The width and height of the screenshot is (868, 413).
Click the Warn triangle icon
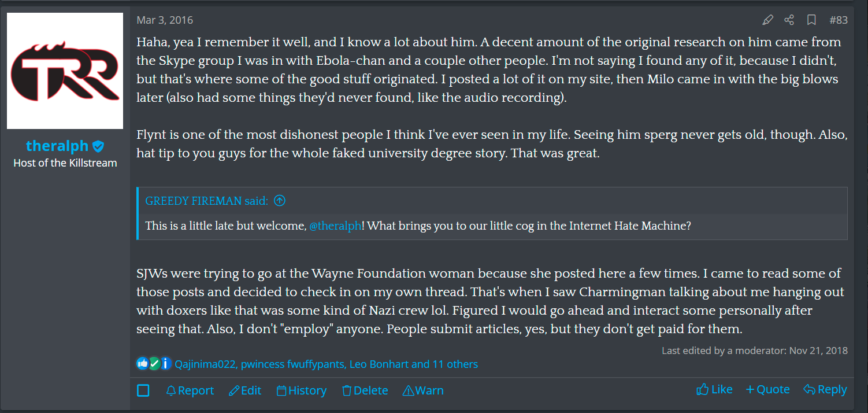[x=407, y=390]
